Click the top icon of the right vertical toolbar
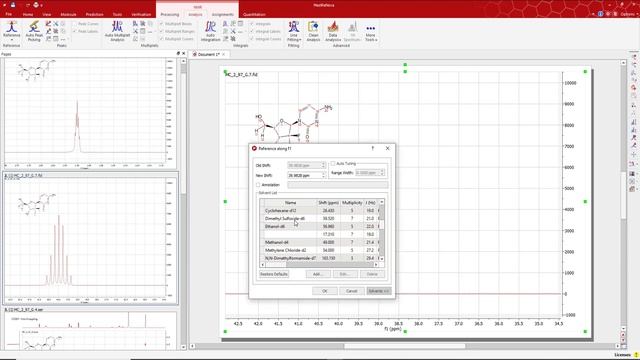Image resolution: width=640 pixels, height=360 pixels. point(633,57)
